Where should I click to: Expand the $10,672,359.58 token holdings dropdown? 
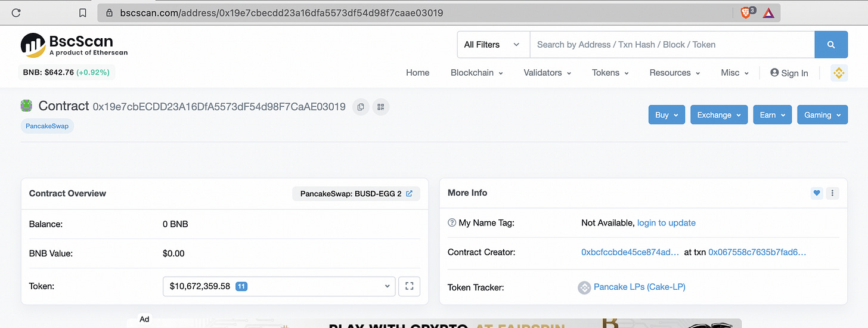point(279,286)
